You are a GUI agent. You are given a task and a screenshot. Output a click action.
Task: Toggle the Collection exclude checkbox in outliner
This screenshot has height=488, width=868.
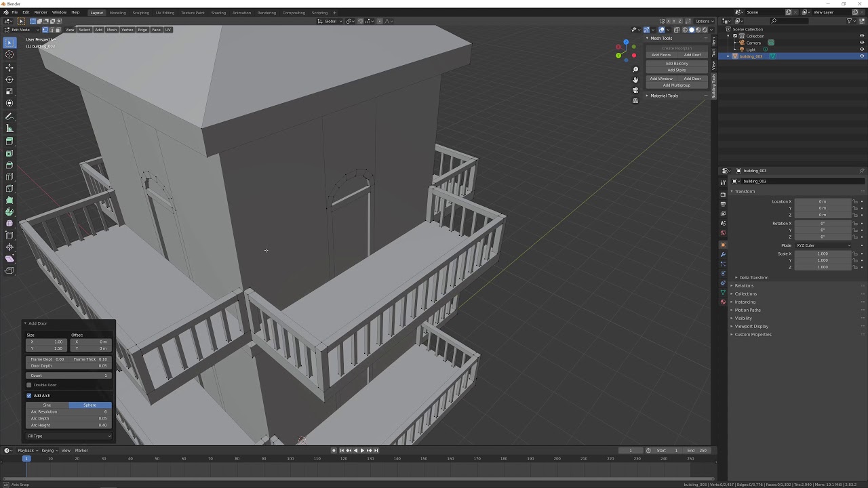[x=735, y=36]
